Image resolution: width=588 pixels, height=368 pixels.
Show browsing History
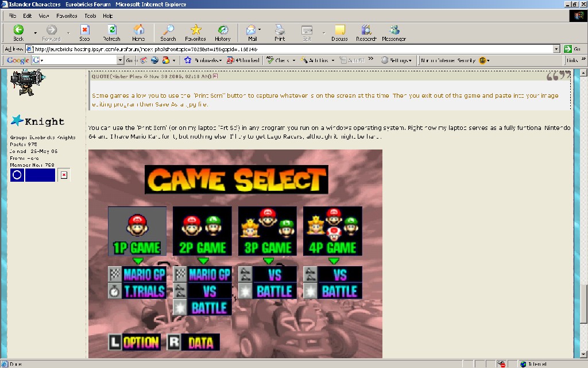coord(222,33)
